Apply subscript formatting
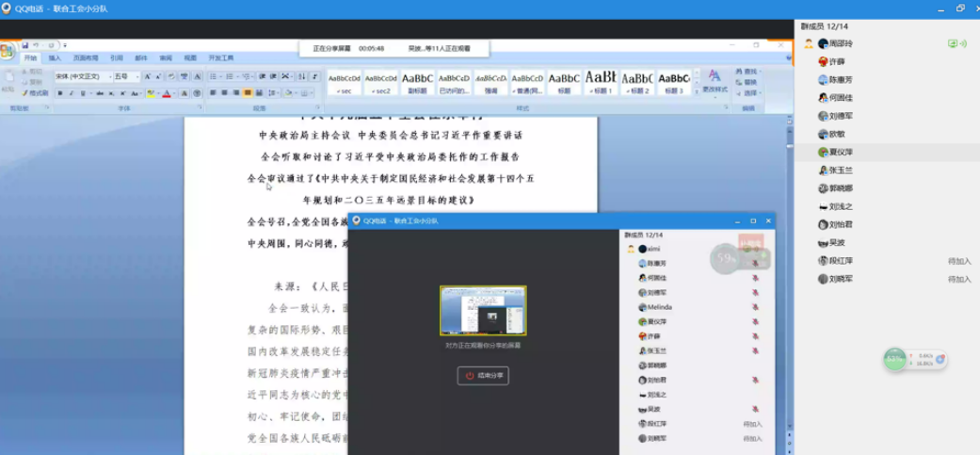Screen dimensions: 980x455 pyautogui.click(x=111, y=93)
